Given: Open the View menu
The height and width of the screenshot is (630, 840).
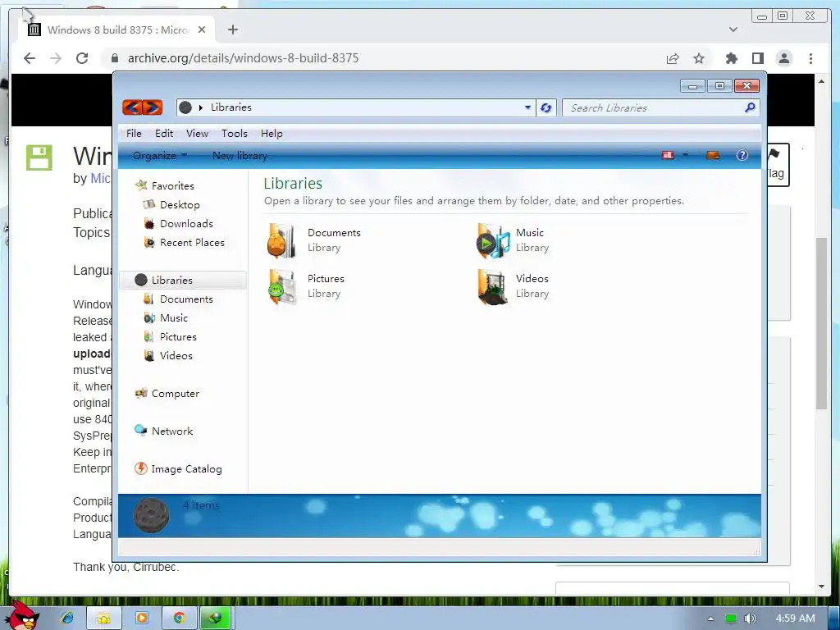Looking at the screenshot, I should 197,134.
